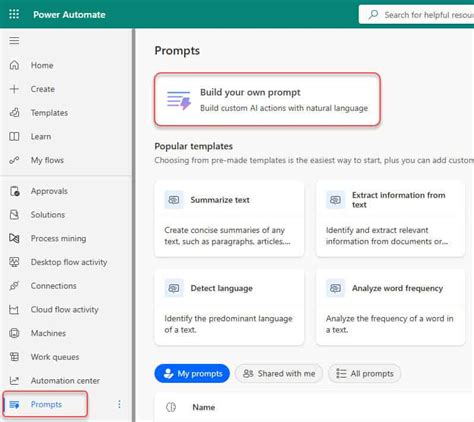Open Machines page
The height and width of the screenshot is (422, 474).
48,333
